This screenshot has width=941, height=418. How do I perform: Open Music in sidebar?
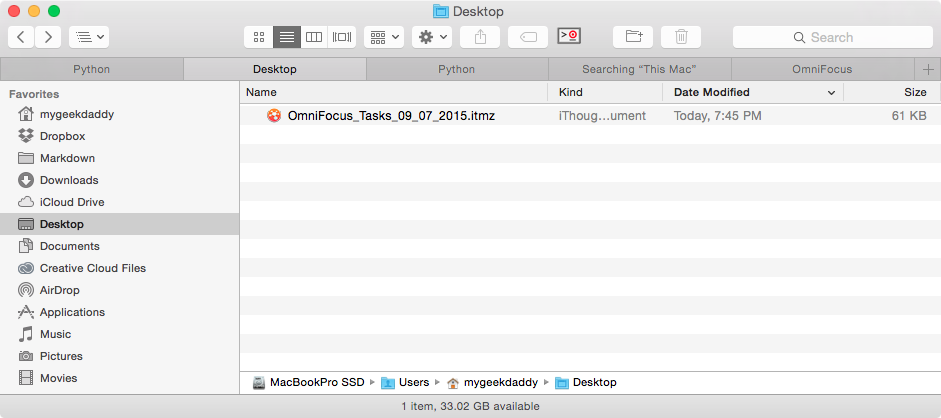(120, 334)
